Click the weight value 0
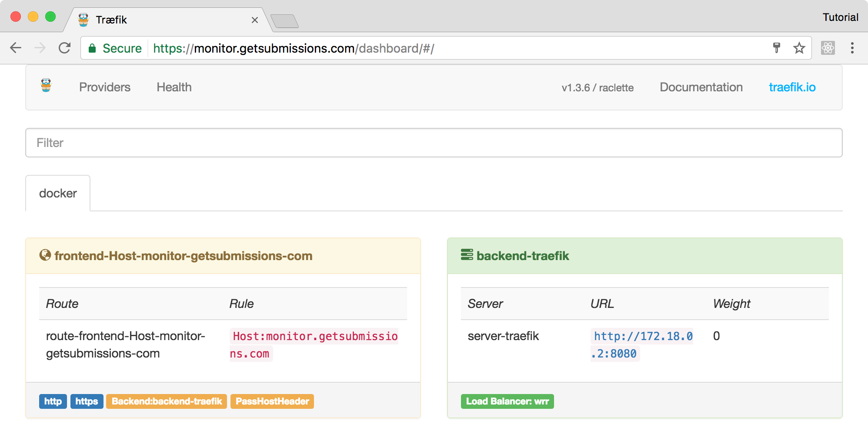868x441 pixels. coord(716,336)
